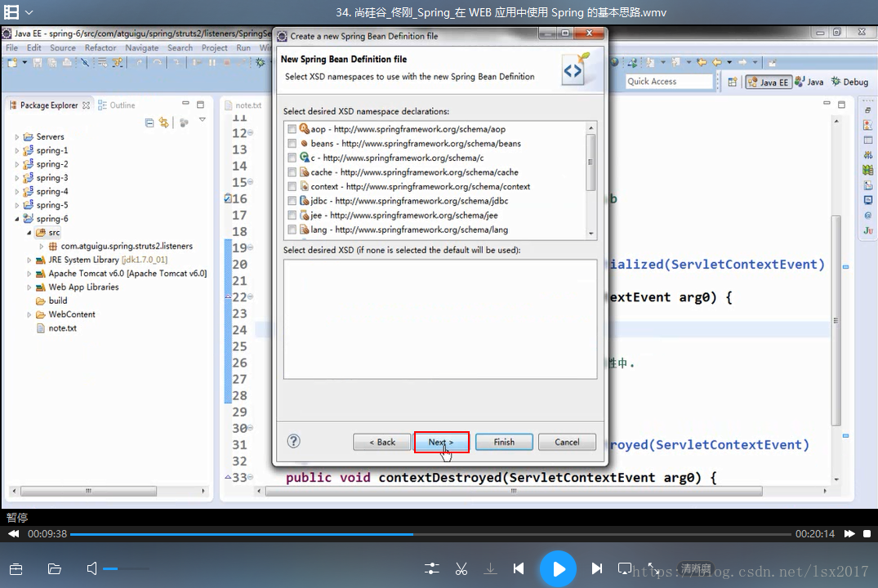Screen dimensions: 878x588
Task: Click the fast-forward icon beside the total time
Action: [x=849, y=533]
